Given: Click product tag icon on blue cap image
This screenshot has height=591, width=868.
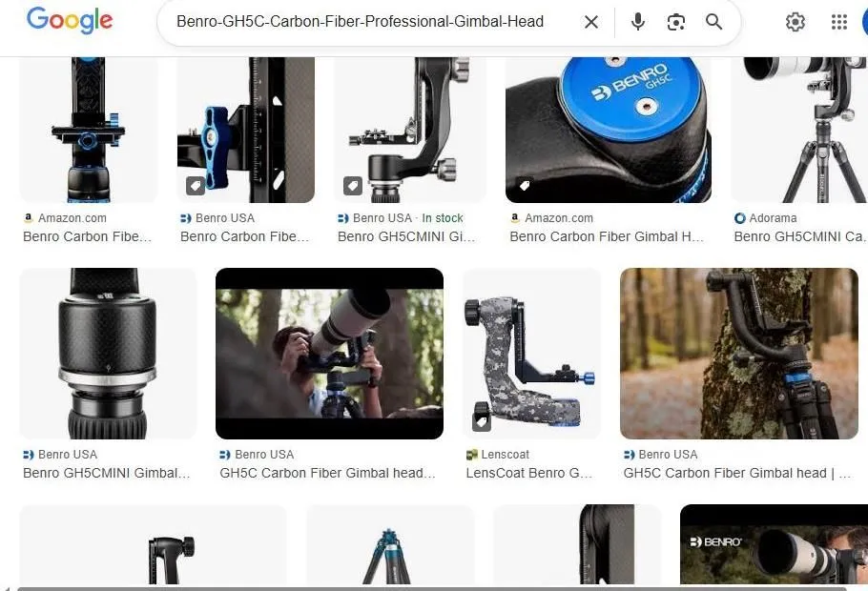Looking at the screenshot, I should [x=525, y=186].
